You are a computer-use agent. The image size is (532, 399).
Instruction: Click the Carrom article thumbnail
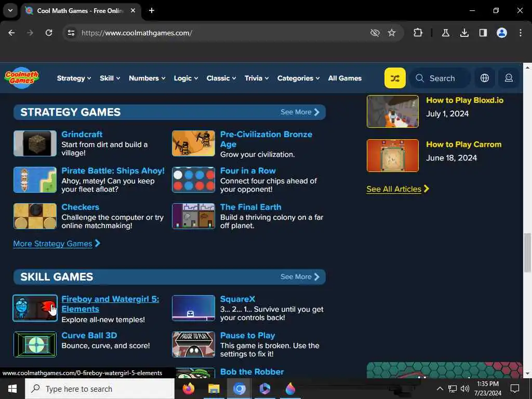(393, 155)
